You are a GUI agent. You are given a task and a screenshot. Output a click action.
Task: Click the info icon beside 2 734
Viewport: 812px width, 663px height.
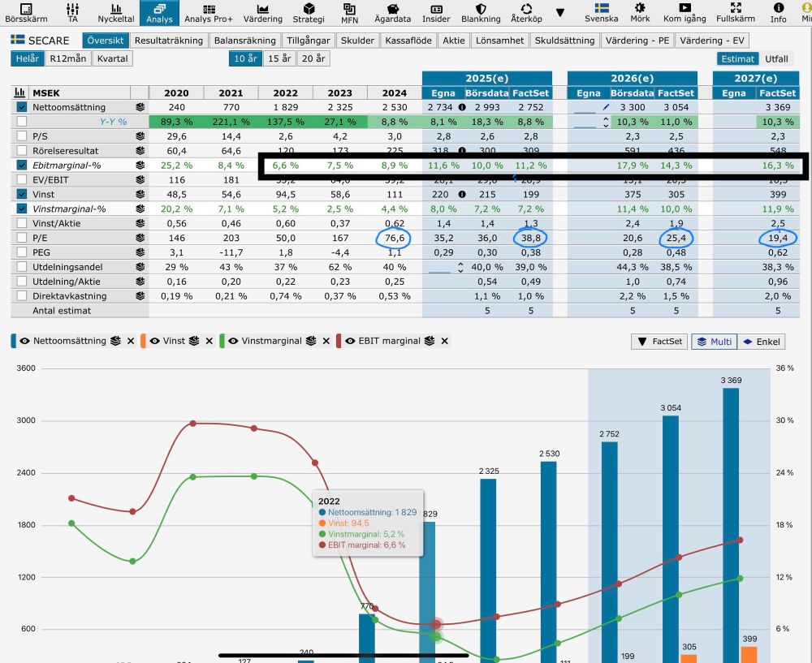462,107
